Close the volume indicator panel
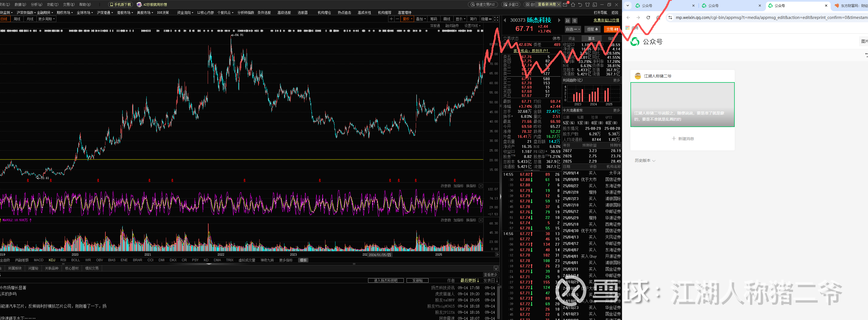 [x=481, y=220]
